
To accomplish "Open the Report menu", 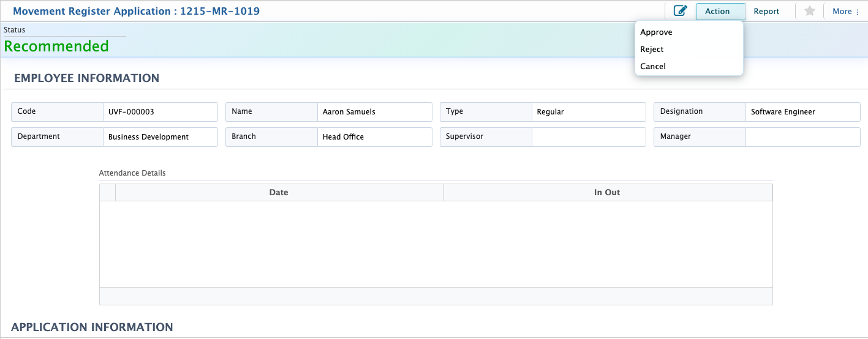I will (766, 11).
